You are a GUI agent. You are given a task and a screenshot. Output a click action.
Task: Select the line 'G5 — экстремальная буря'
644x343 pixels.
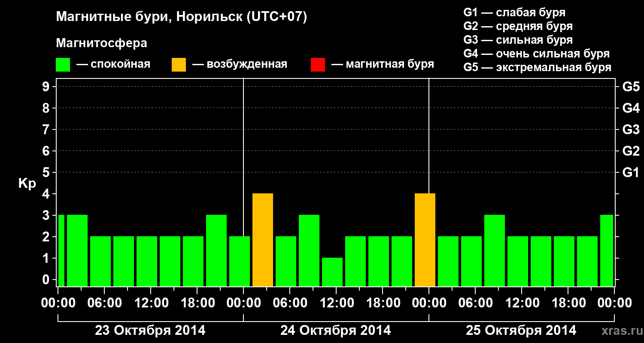point(538,67)
